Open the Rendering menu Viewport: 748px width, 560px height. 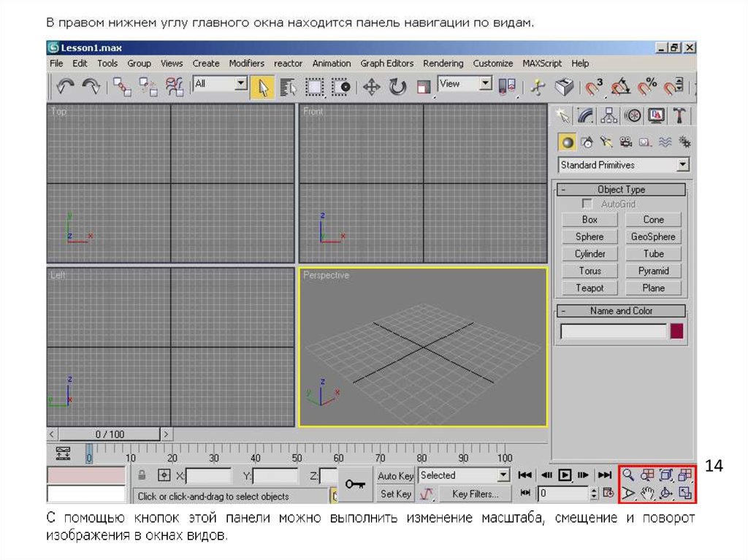[443, 64]
